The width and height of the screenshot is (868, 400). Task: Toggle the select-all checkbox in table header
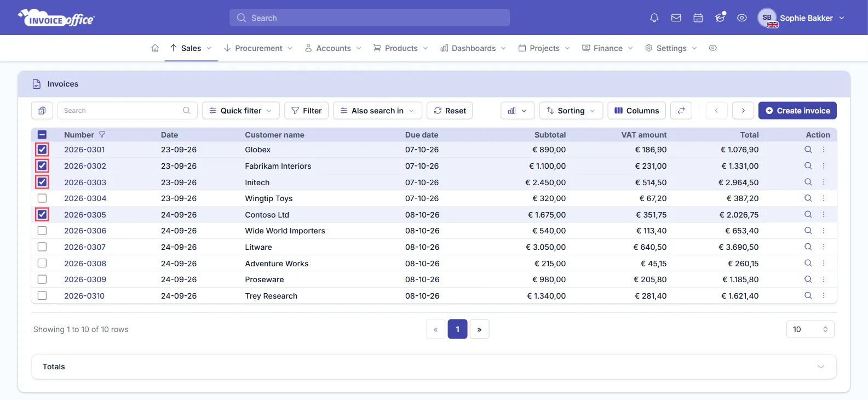click(x=42, y=135)
